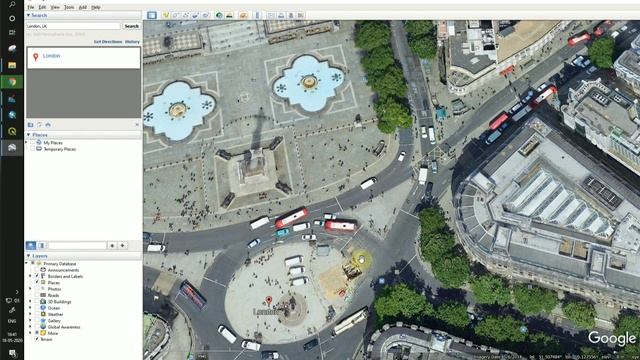Image resolution: width=640 pixels, height=360 pixels.
Task: Toggle the sunlight across landscape icon
Action: pos(229,15)
